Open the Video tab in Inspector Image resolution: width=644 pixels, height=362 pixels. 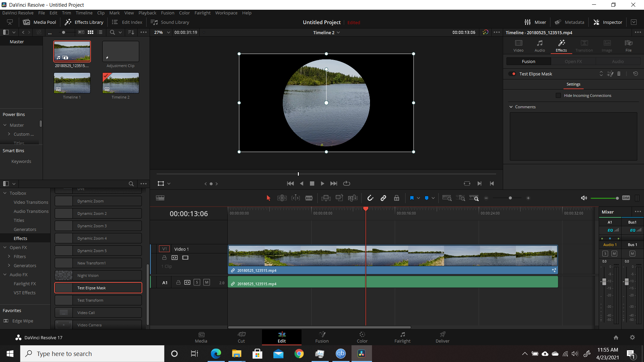(x=518, y=46)
